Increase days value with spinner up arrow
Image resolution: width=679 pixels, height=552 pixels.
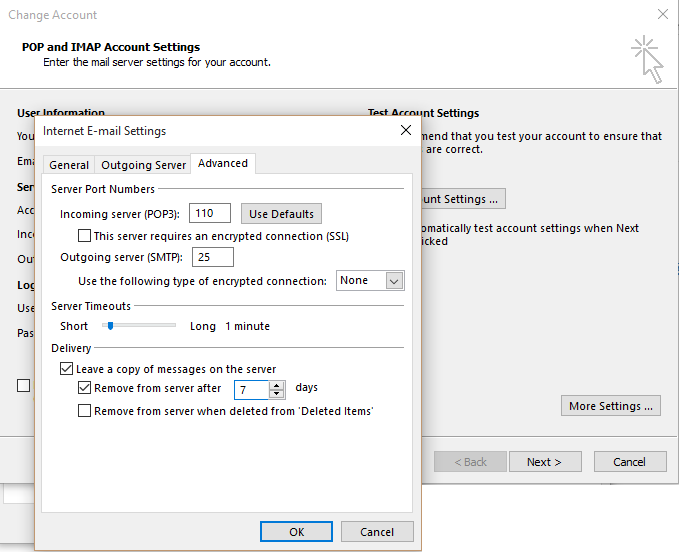(277, 385)
